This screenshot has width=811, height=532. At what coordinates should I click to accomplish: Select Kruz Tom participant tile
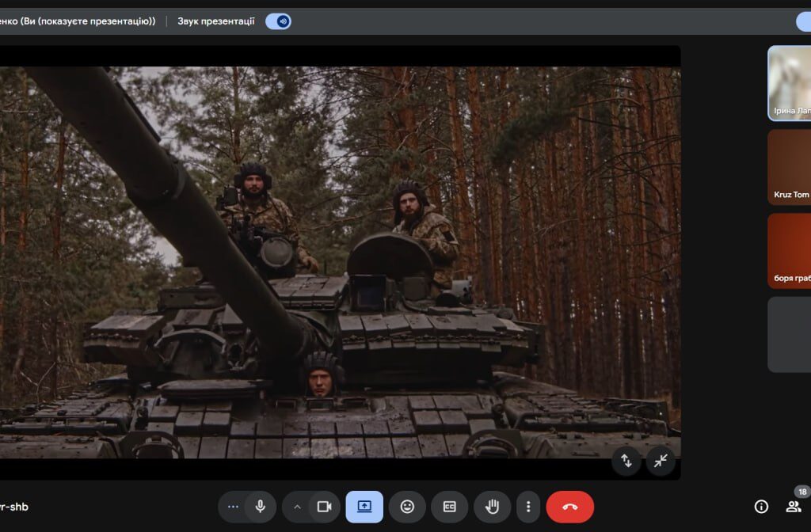[x=789, y=167]
